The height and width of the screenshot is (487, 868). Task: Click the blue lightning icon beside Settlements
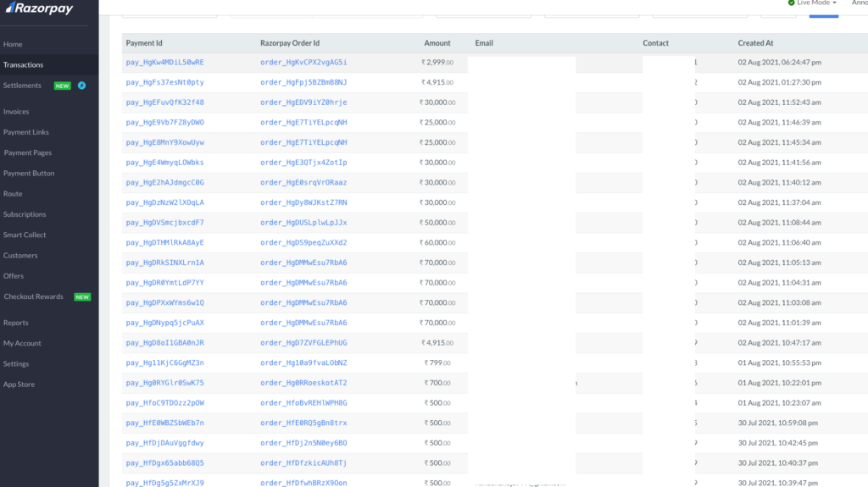pos(82,86)
